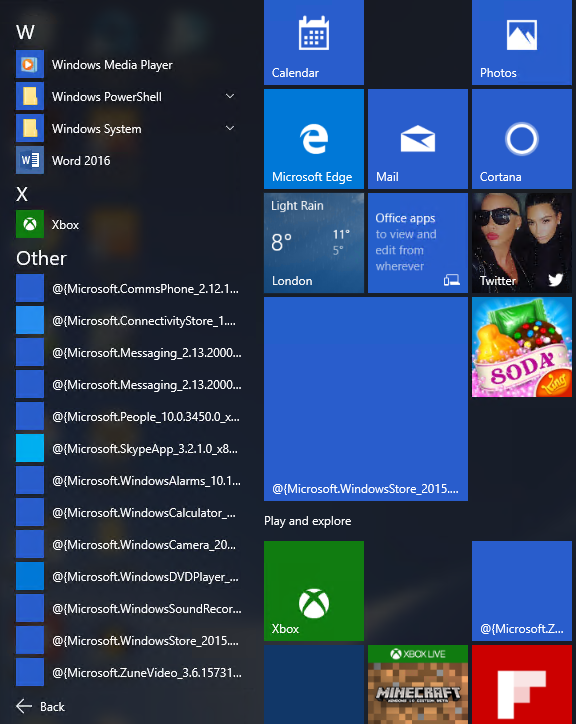The width and height of the screenshot is (576, 724).
Task: Click the Back arrow icon
Action: point(24,706)
